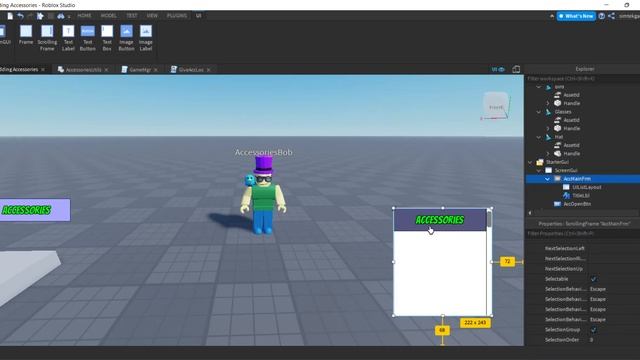Click the view orientation cube in viewport
The image size is (640, 360).
point(496,105)
